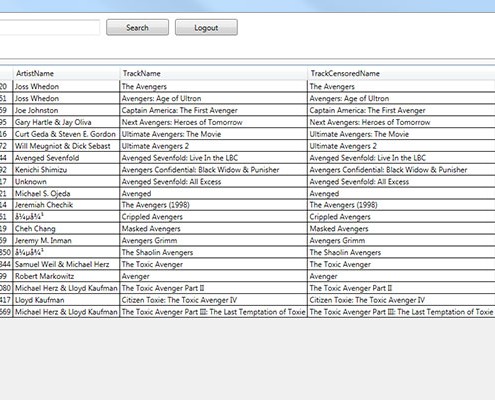Select TrackName cell 'Crippled Avengers'
495x400 pixels.
(213, 217)
